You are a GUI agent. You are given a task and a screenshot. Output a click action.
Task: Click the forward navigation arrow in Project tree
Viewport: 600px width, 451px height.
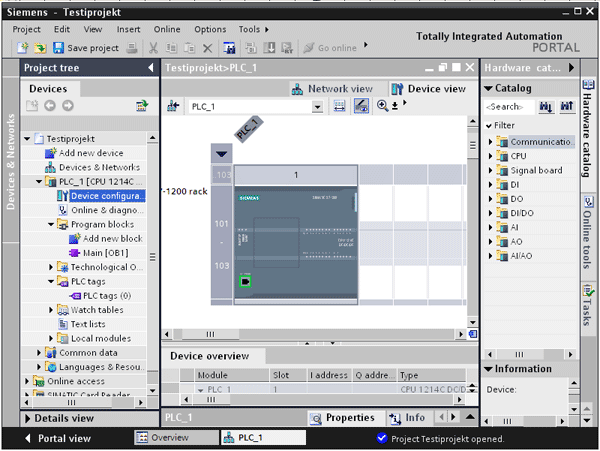(x=68, y=106)
